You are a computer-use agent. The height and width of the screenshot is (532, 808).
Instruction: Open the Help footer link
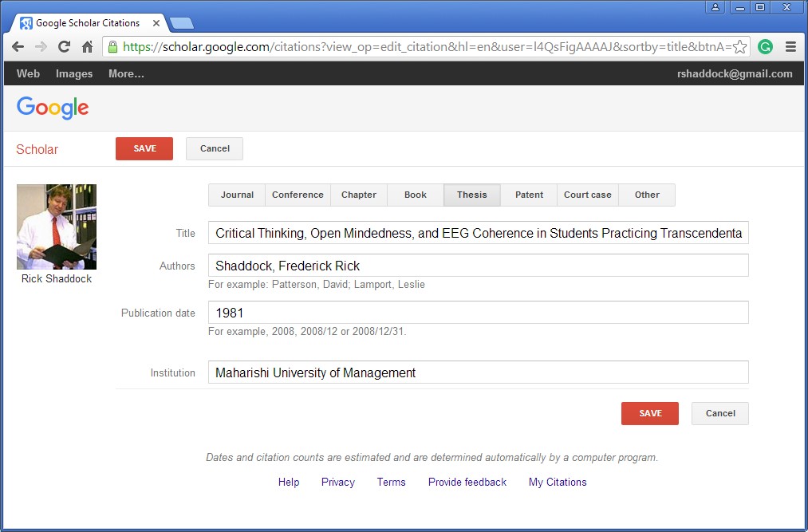coord(289,482)
